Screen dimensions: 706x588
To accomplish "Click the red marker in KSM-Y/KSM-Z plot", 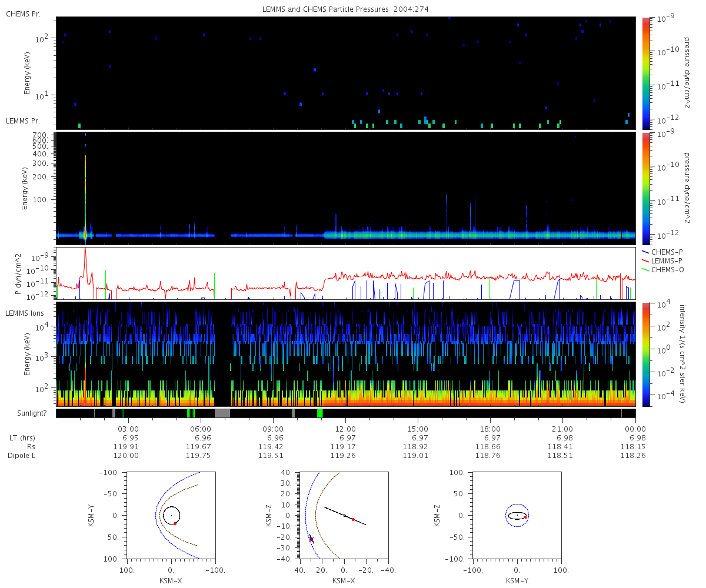I will [x=525, y=517].
